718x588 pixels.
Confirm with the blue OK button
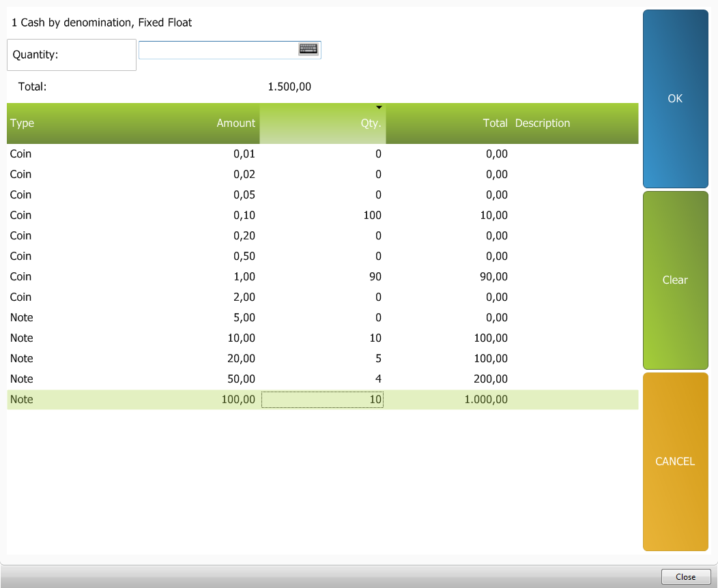pos(676,99)
